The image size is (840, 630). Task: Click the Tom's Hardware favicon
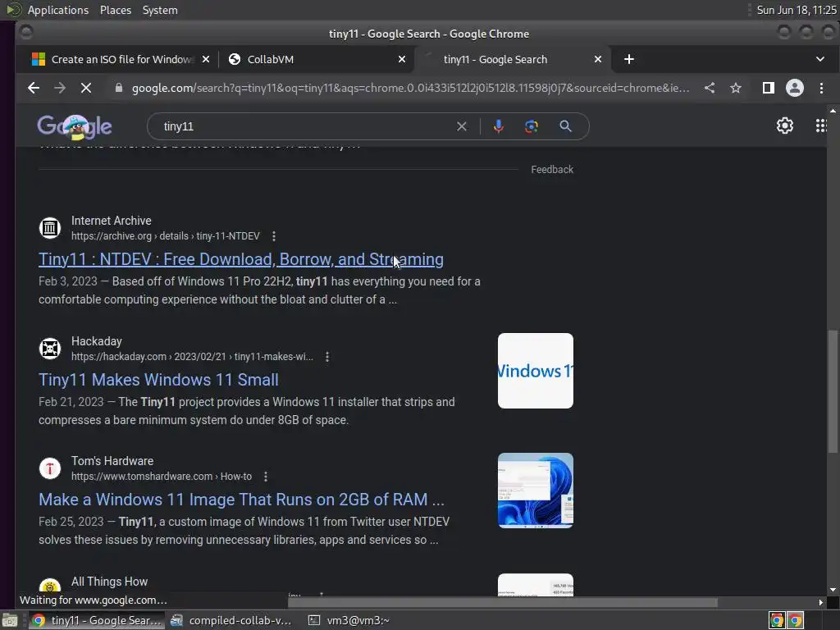pyautogui.click(x=50, y=468)
